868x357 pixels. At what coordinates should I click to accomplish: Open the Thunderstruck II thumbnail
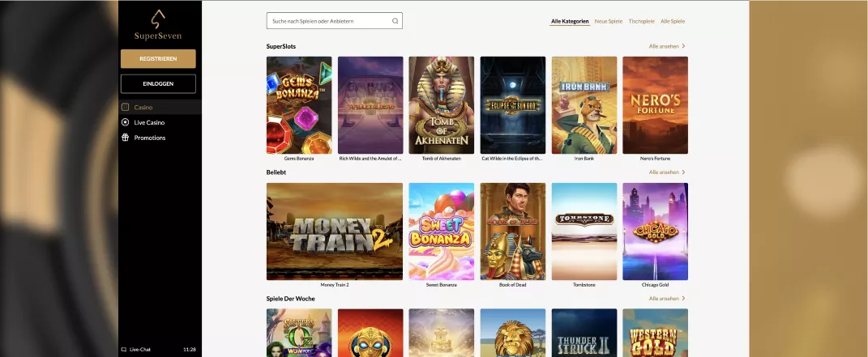(x=584, y=333)
